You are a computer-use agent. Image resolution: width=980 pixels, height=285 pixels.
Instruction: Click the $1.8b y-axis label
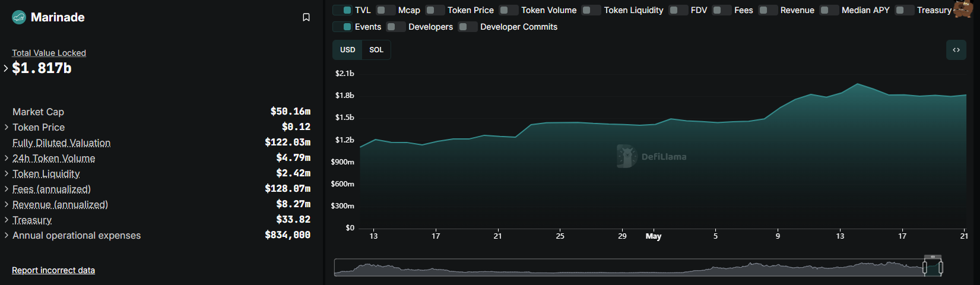344,96
